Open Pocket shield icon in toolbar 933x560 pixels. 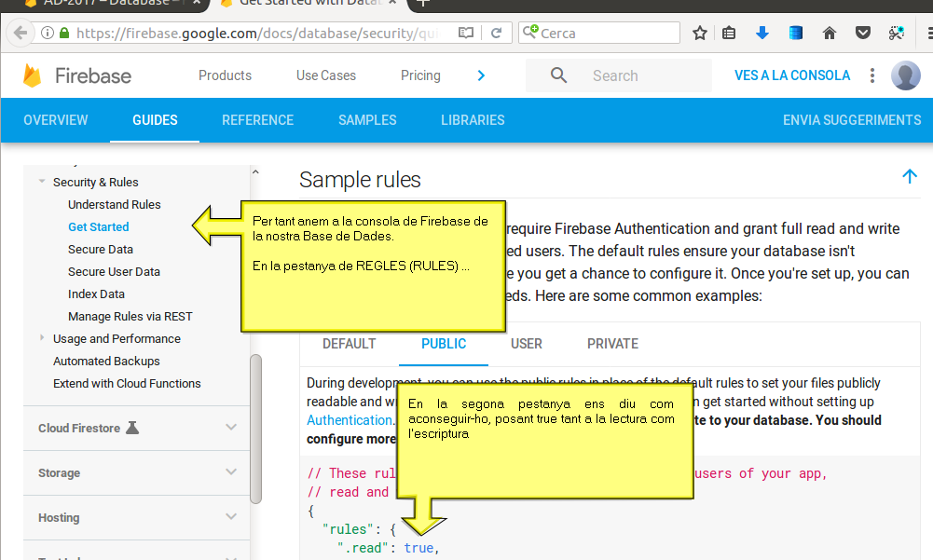(863, 33)
